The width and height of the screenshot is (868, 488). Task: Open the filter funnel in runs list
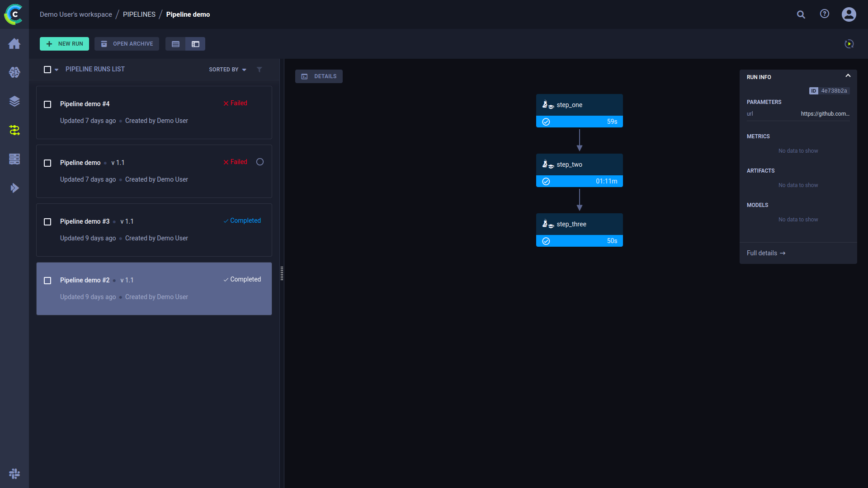[x=259, y=70]
